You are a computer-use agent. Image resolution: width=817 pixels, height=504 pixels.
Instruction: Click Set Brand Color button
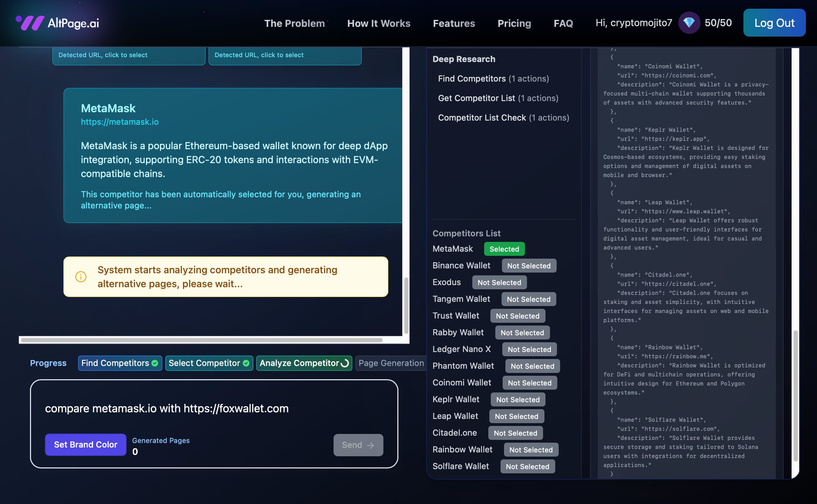85,445
